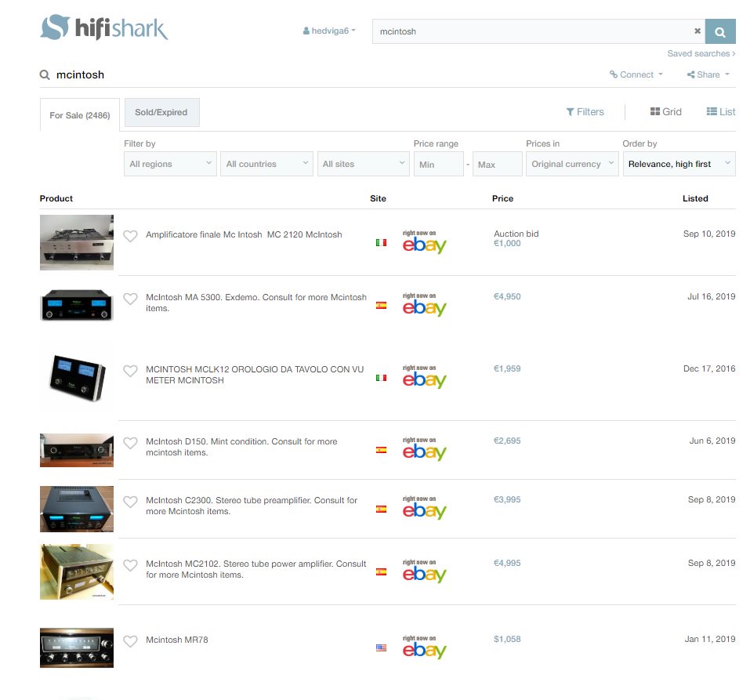Open the MA 5300 product thumbnail
The width and height of the screenshot is (750, 700).
pos(77,305)
